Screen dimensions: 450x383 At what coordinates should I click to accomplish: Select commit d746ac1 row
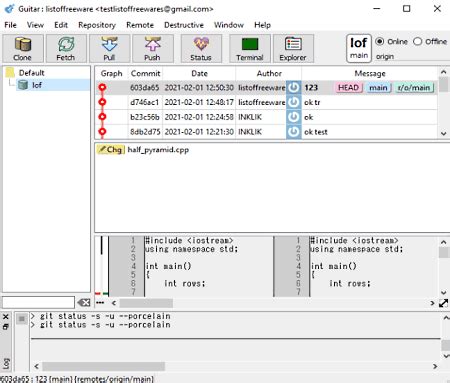(x=266, y=102)
